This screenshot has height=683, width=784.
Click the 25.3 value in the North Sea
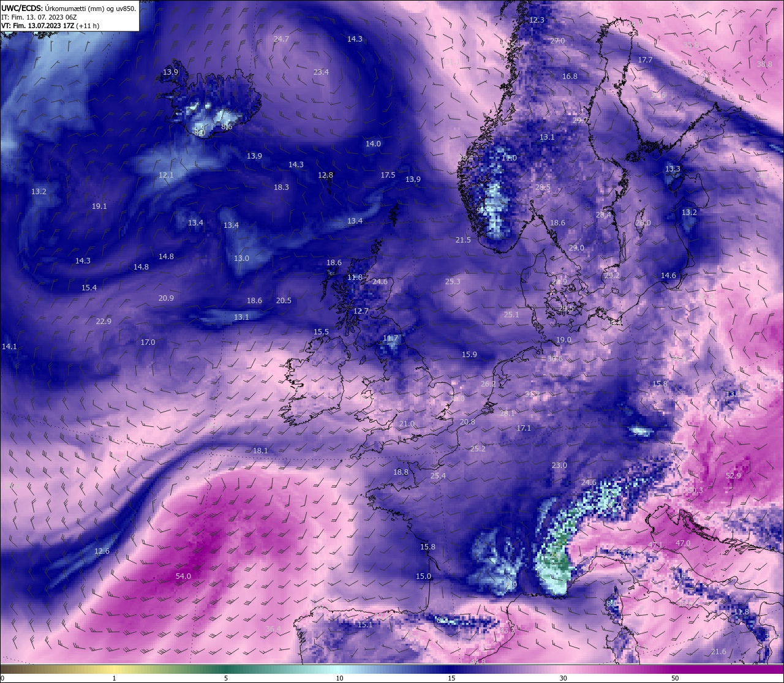tap(453, 282)
